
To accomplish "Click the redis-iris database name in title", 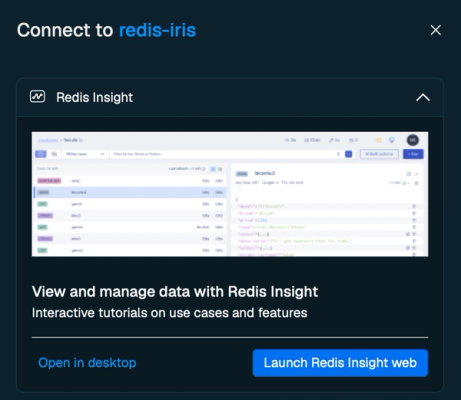I will pyautogui.click(x=157, y=30).
